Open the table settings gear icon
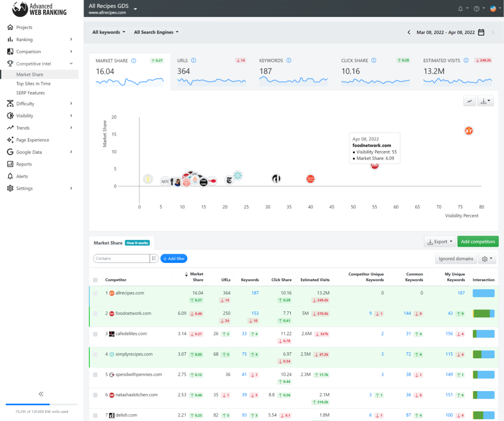The image size is (504, 421). pos(487,259)
